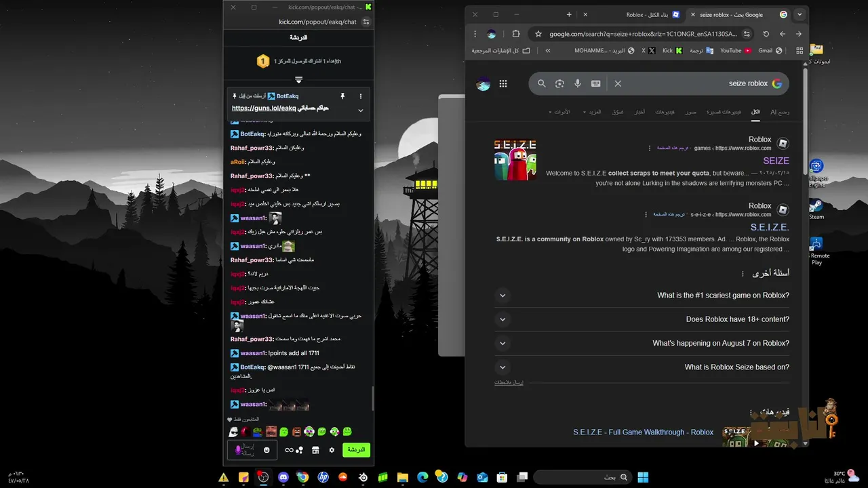Expand What is the #1 scariest game question
This screenshot has height=488, width=868.
(642, 296)
